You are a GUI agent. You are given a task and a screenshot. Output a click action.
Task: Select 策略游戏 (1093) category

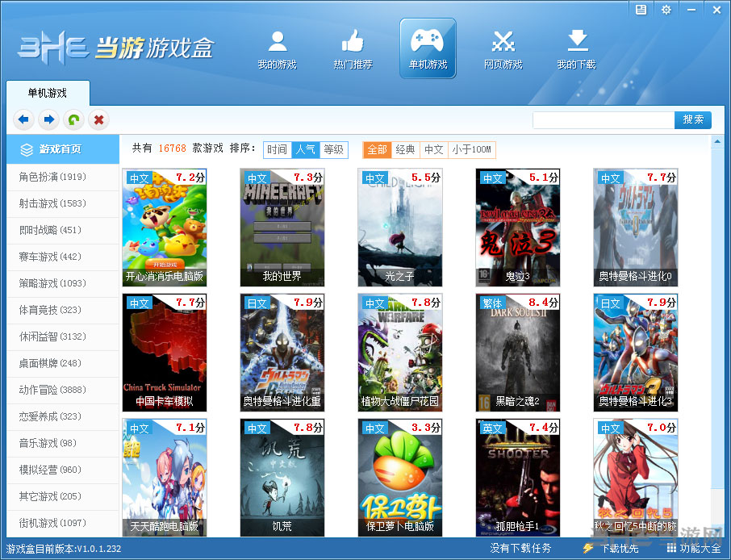(x=63, y=283)
